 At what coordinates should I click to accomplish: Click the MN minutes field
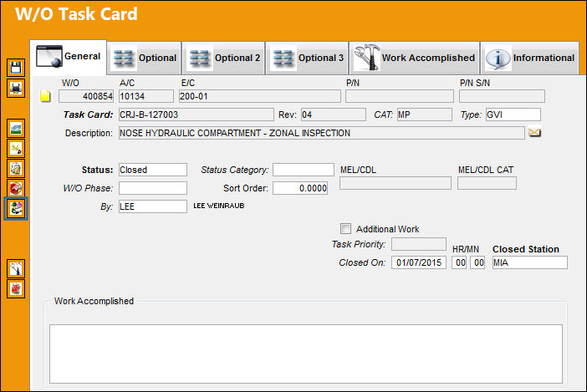pos(477,262)
